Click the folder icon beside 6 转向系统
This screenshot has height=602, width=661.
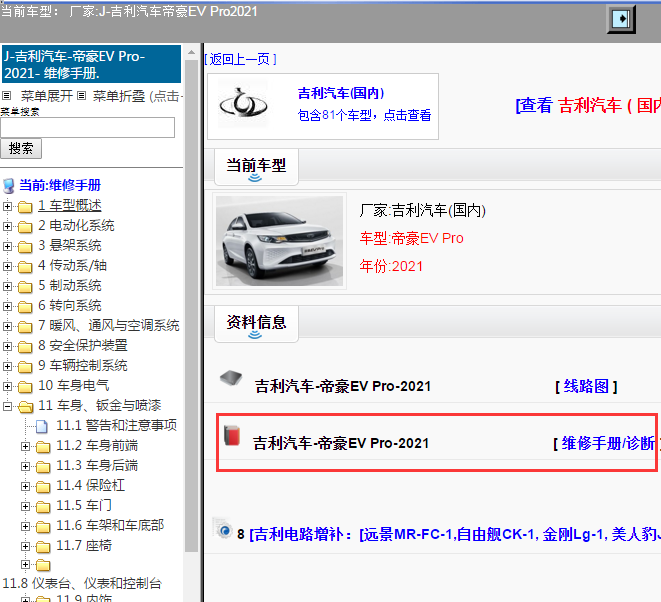click(x=25, y=306)
